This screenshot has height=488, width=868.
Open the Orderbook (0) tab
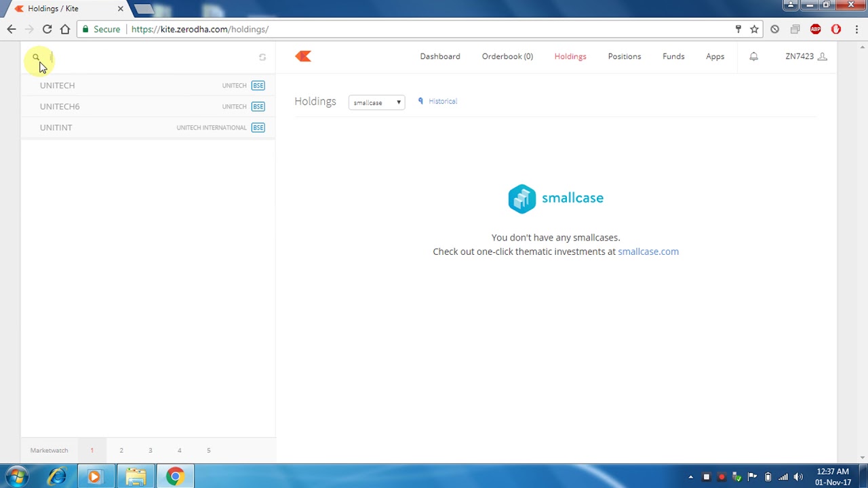click(x=507, y=56)
